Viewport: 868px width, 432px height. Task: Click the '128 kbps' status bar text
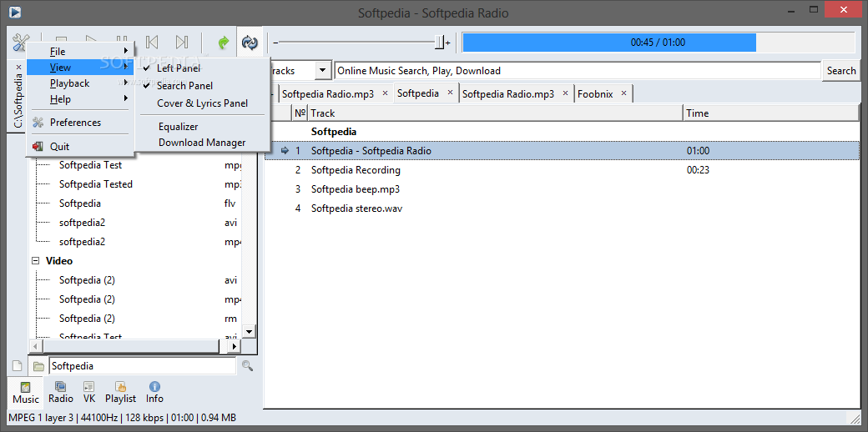tap(146, 418)
